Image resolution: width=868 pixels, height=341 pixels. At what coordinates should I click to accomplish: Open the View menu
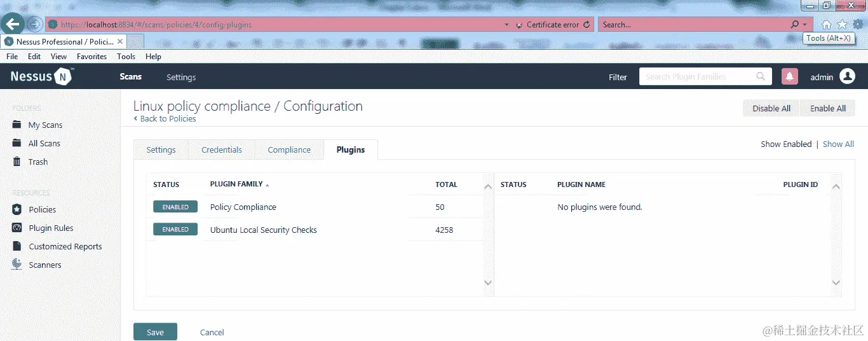coord(59,57)
